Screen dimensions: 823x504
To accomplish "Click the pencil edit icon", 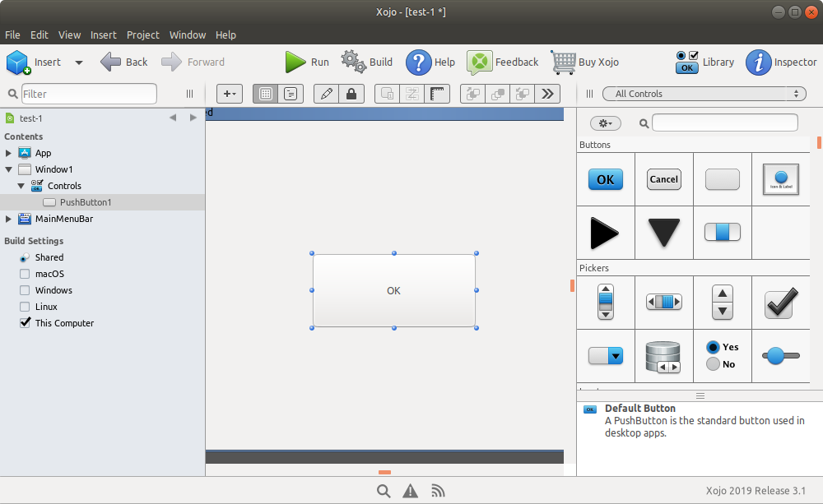I will coord(327,94).
